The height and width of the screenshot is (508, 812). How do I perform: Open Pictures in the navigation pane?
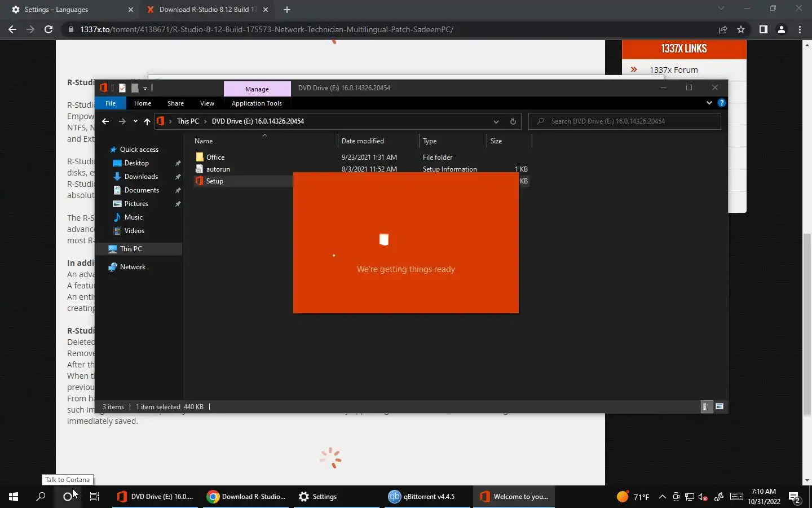(x=136, y=204)
